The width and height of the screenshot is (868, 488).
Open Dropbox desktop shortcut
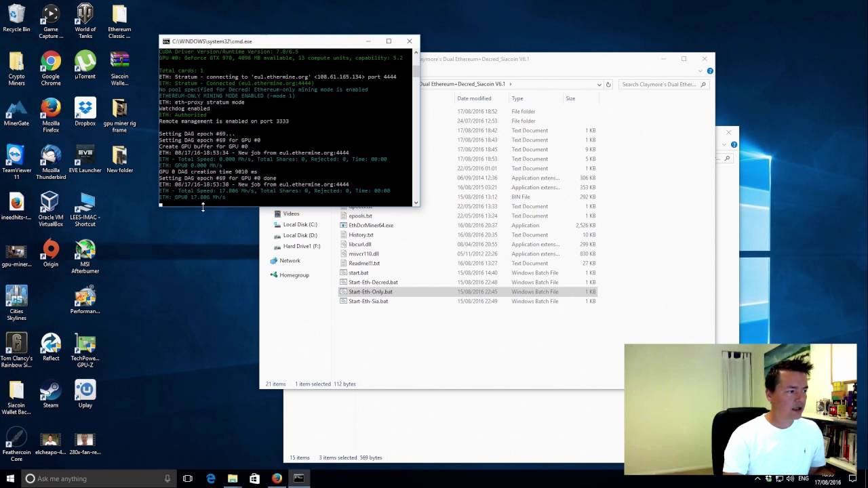pyautogui.click(x=85, y=113)
